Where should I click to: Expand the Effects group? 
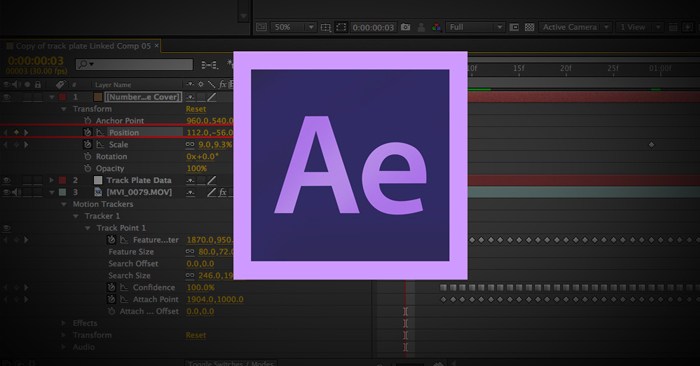click(x=64, y=323)
